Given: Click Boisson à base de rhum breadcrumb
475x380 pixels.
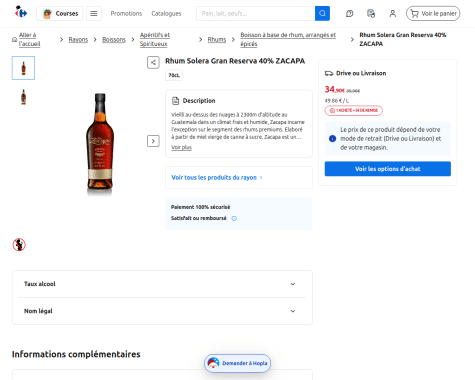Looking at the screenshot, I should point(288,39).
